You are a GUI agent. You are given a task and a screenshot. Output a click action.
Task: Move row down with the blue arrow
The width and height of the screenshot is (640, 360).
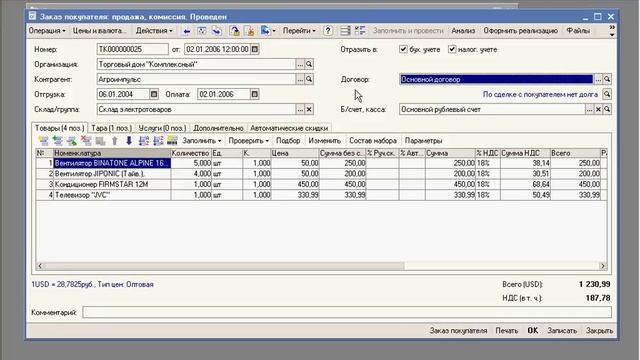click(129, 141)
